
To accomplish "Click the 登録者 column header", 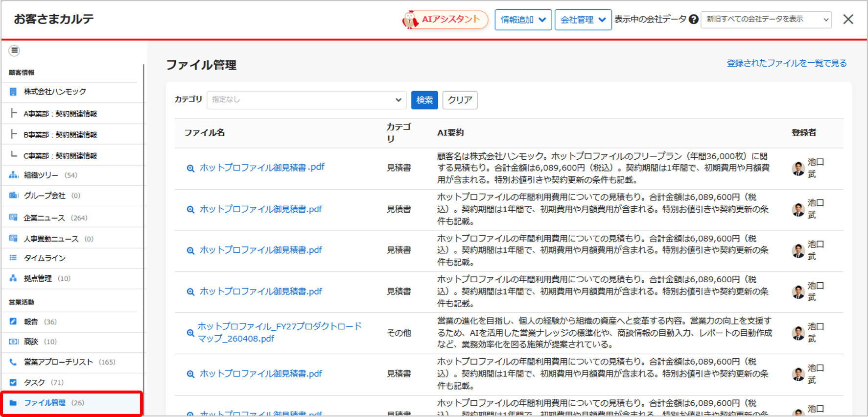I will tap(804, 133).
